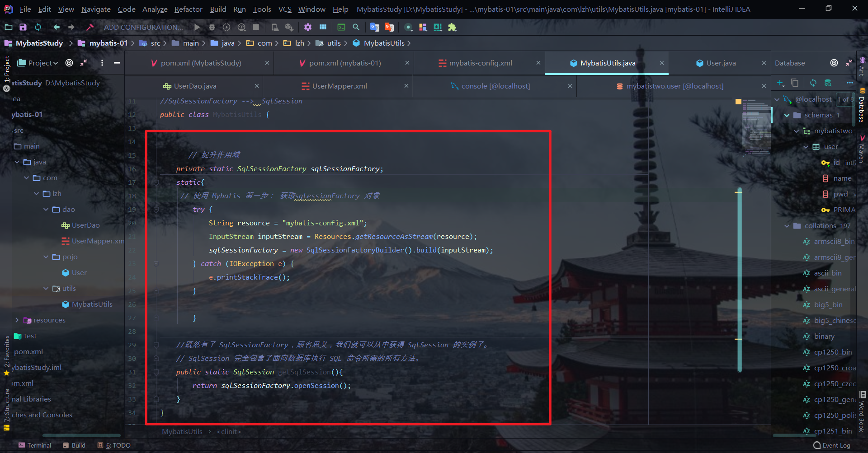Open the Database panel more options ellipsis

[850, 83]
